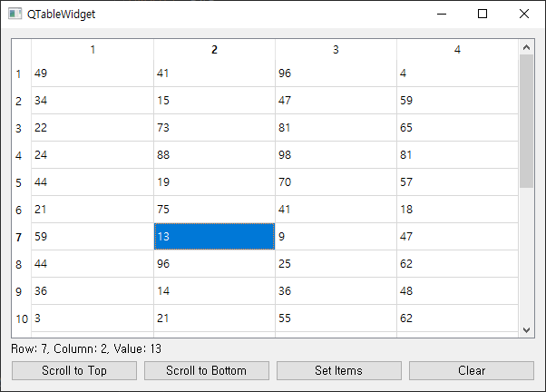
Task: Select cell with value 48 in row 9
Action: (457, 291)
